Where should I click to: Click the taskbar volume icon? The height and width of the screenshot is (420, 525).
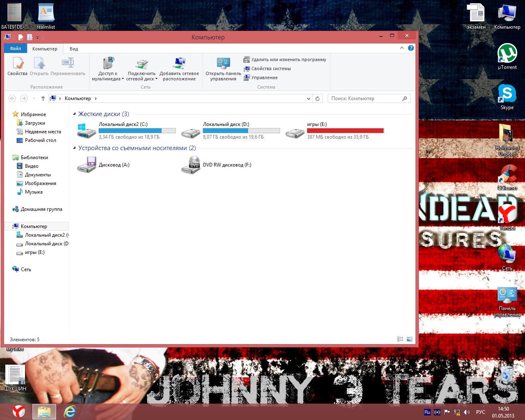[x=467, y=412]
